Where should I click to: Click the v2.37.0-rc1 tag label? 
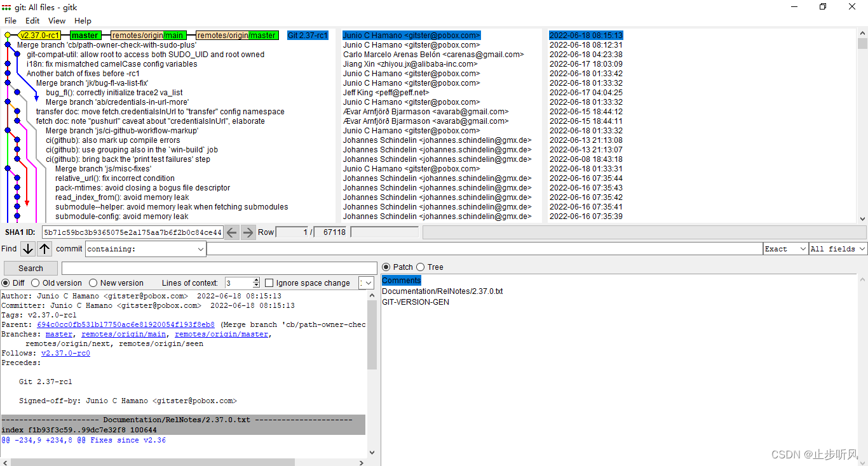pyautogui.click(x=39, y=36)
